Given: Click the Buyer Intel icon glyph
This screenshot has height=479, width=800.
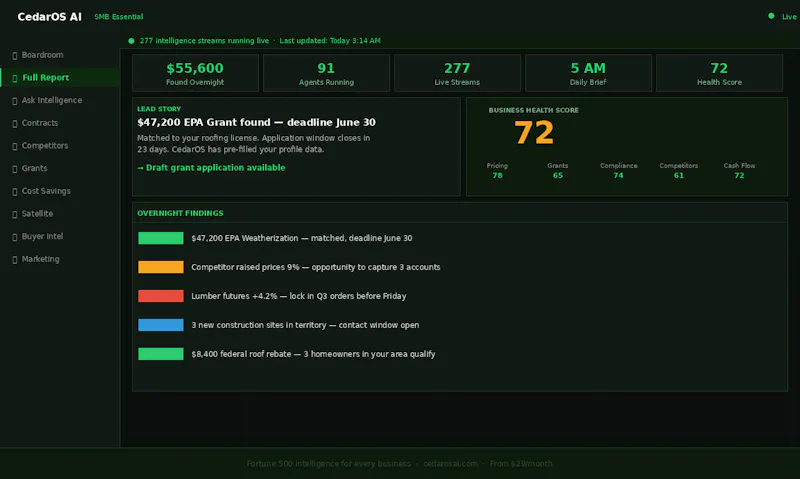Looking at the screenshot, I should coord(15,237).
